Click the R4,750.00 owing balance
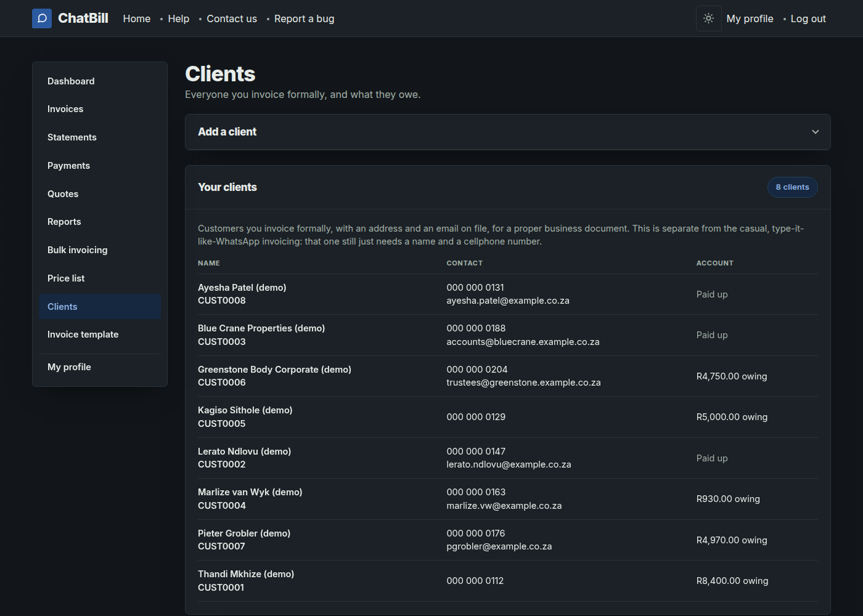The width and height of the screenshot is (863, 616). [x=732, y=376]
